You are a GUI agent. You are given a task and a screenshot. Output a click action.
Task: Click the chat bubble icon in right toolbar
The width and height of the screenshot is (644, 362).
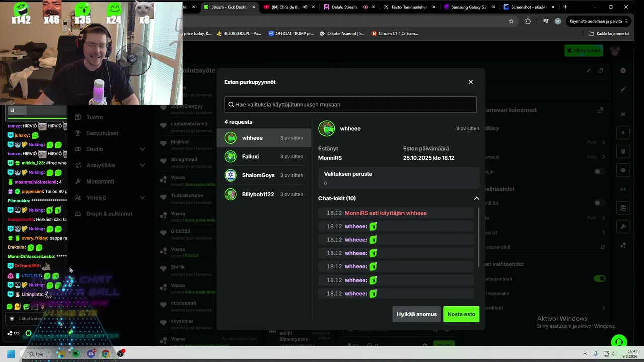(623, 170)
